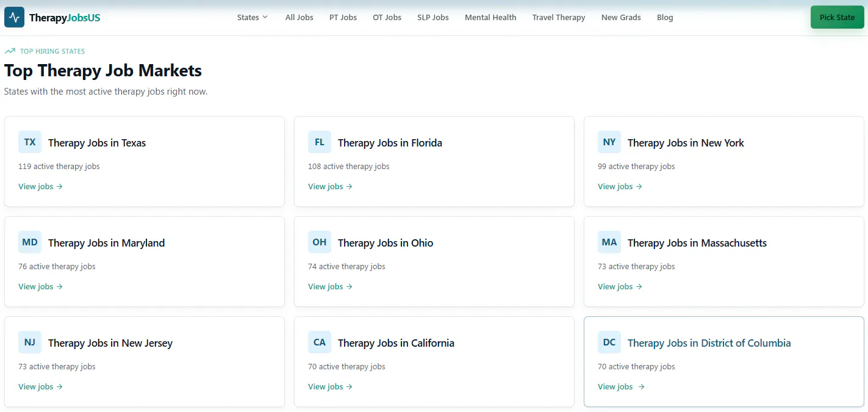Click the TX state badge icon
The image size is (868, 412).
(x=30, y=142)
